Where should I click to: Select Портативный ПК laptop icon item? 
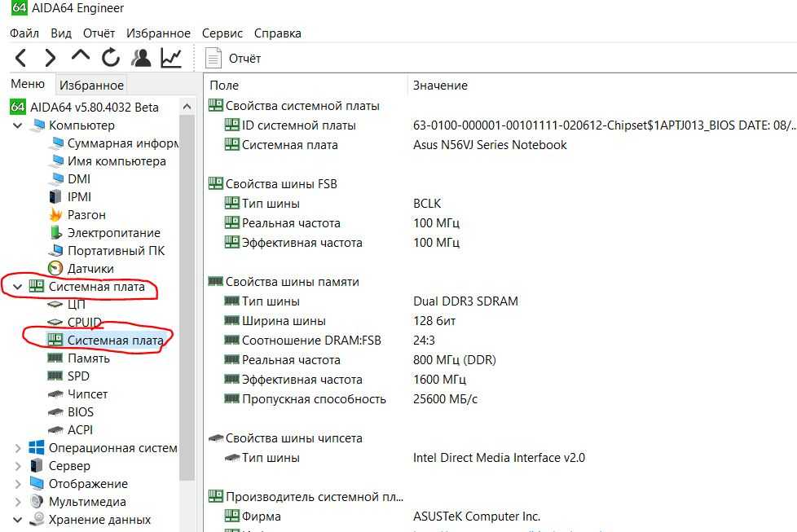[x=107, y=250]
